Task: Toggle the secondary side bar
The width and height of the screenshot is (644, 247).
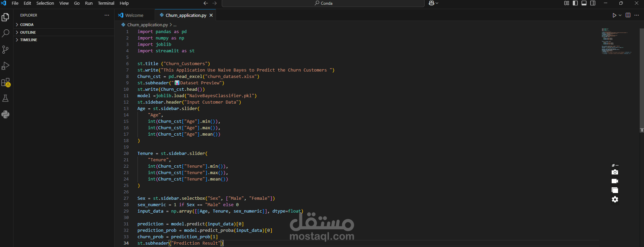Action: pos(593,3)
